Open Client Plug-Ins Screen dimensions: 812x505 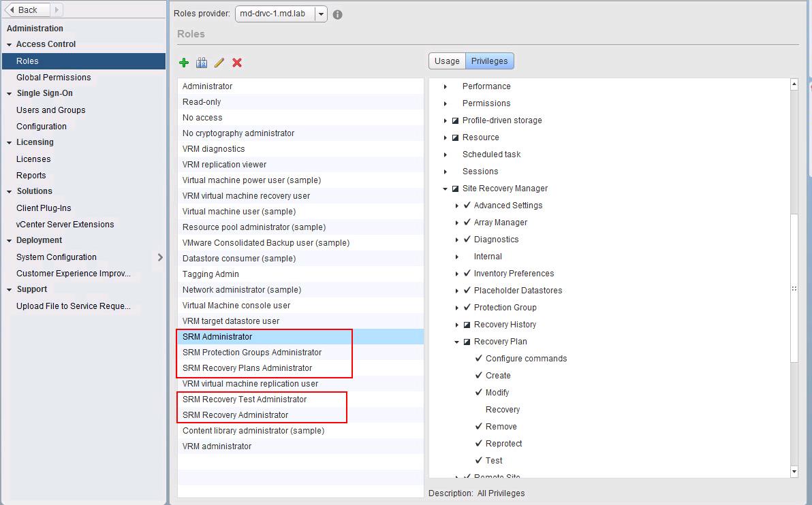coord(44,208)
